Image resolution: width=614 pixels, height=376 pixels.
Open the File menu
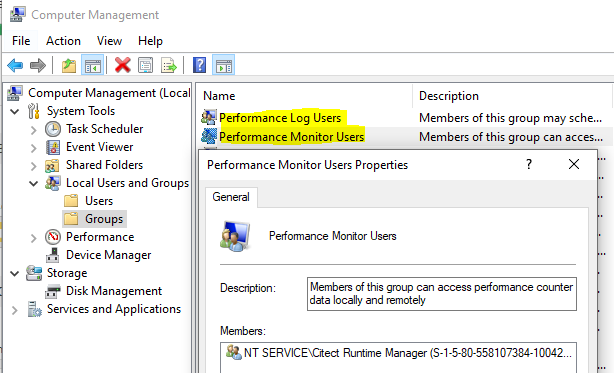(21, 41)
